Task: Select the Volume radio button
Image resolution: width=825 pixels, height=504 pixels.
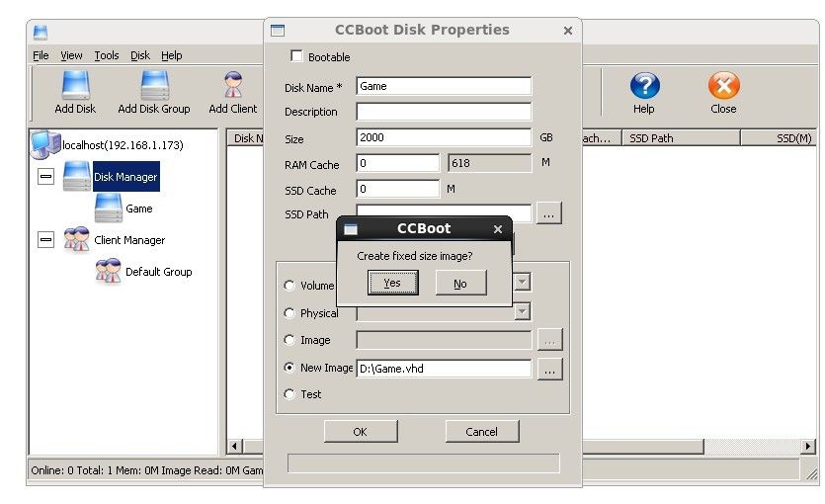Action: point(289,286)
